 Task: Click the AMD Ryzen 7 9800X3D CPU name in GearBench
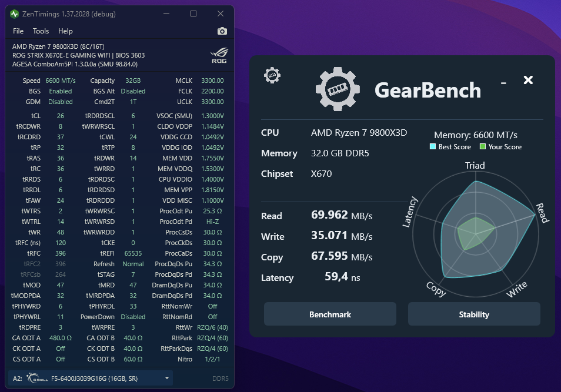(x=359, y=133)
